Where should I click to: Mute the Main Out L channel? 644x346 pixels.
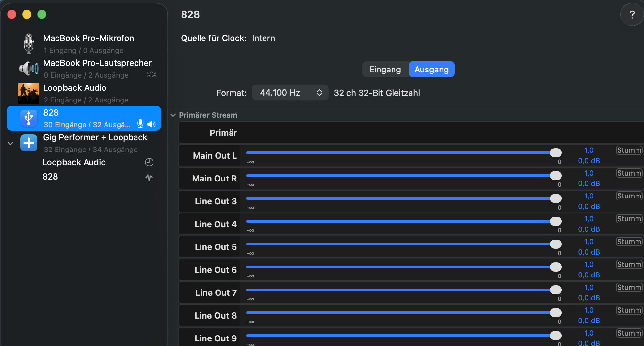click(x=629, y=150)
